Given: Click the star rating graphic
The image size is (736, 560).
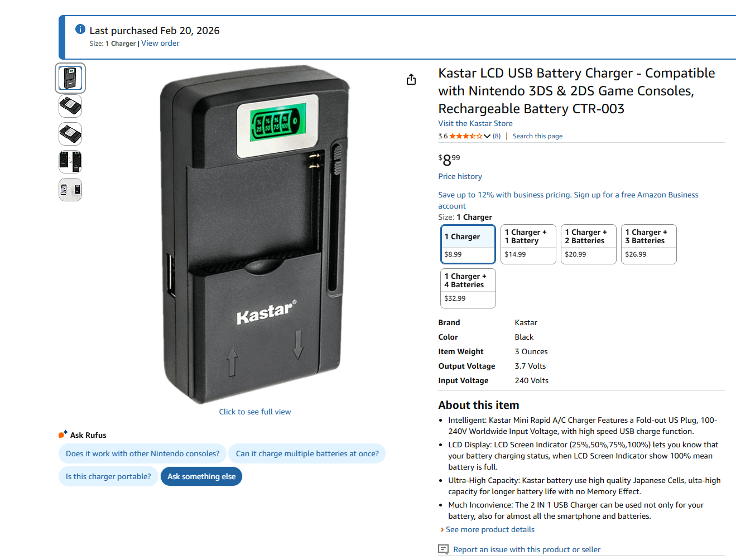Looking at the screenshot, I should click(x=466, y=136).
